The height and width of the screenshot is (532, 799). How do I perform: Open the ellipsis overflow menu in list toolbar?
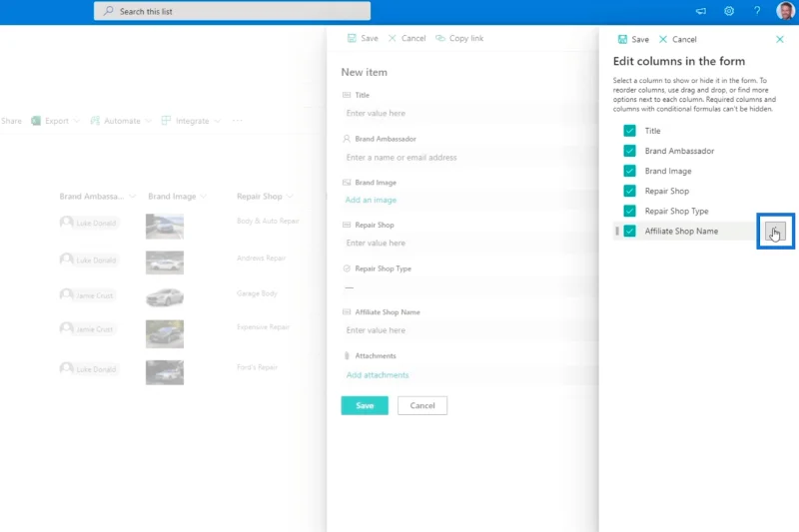click(x=237, y=121)
